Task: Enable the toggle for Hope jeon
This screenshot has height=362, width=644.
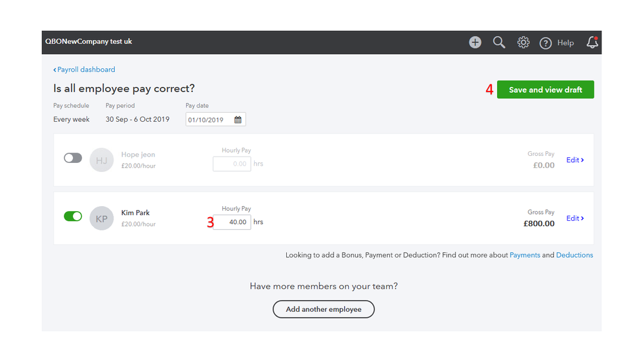Action: click(73, 158)
